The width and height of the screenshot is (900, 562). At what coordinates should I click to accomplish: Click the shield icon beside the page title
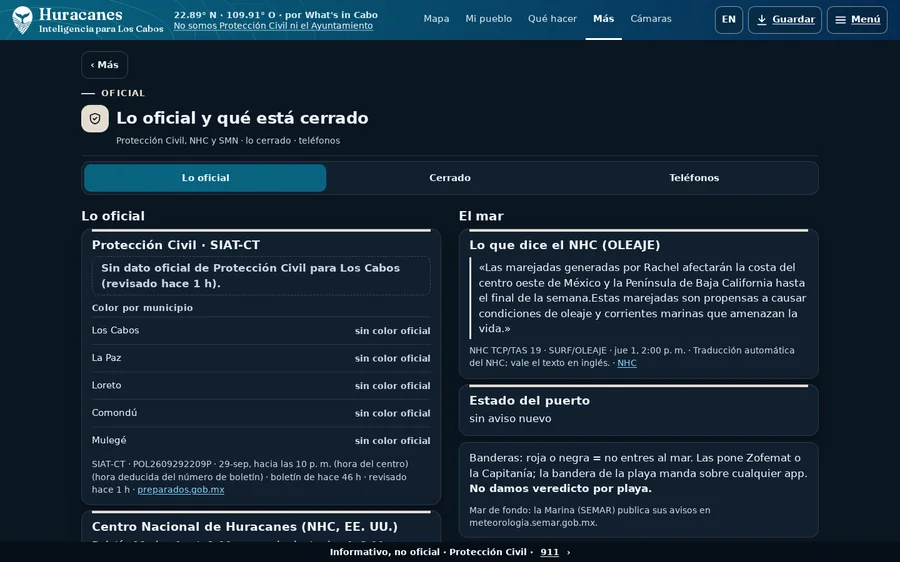[95, 118]
